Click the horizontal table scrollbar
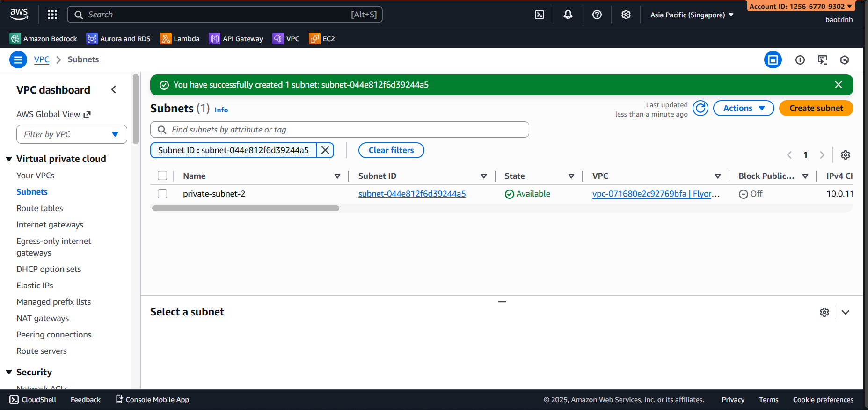This screenshot has height=410, width=868. point(246,208)
